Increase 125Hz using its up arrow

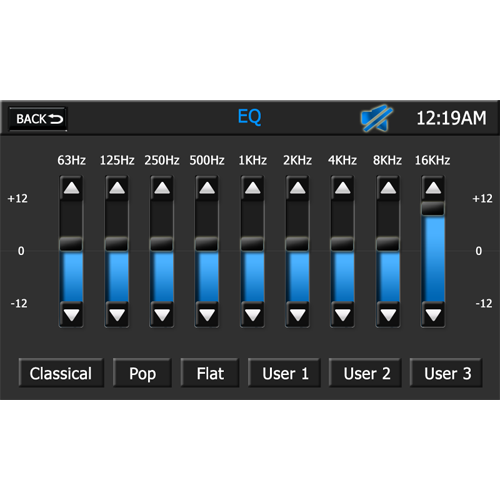[117, 188]
